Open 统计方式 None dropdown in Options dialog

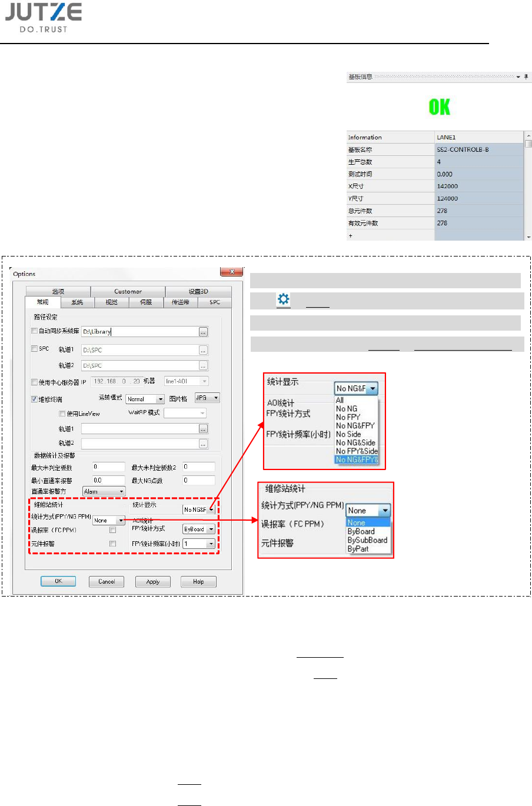point(109,520)
